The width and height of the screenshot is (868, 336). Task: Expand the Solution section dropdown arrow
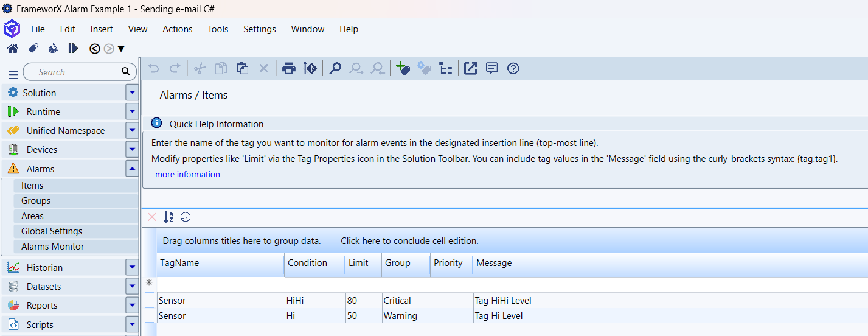coord(132,93)
